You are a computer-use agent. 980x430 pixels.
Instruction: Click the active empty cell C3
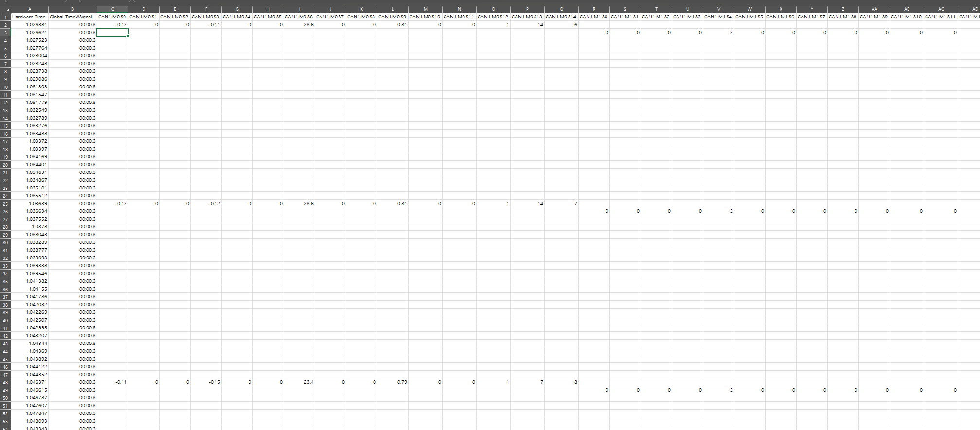point(113,33)
